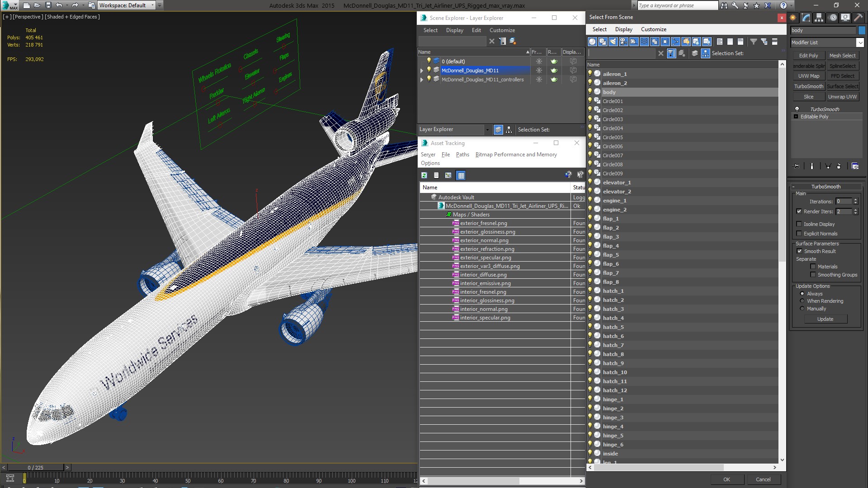Toggle Sort by Layer icon in Select From Scene
868x488 pixels.
[695, 53]
